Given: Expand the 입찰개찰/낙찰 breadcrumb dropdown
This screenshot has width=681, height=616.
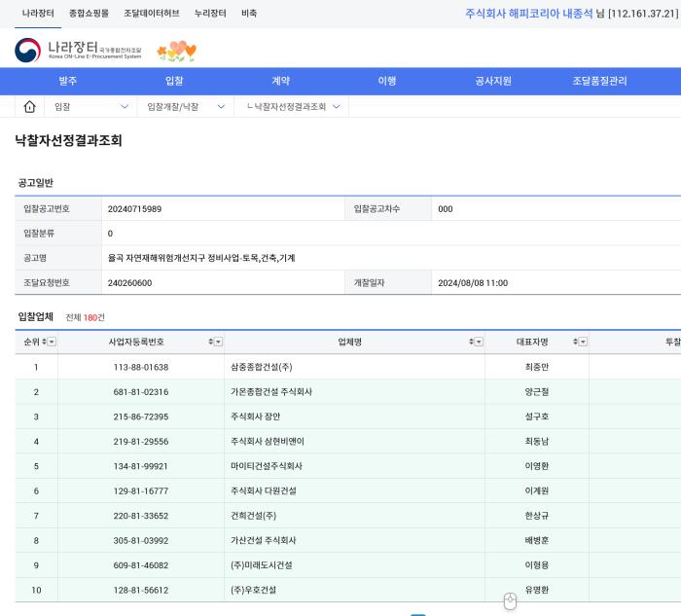Looking at the screenshot, I should click(x=221, y=107).
